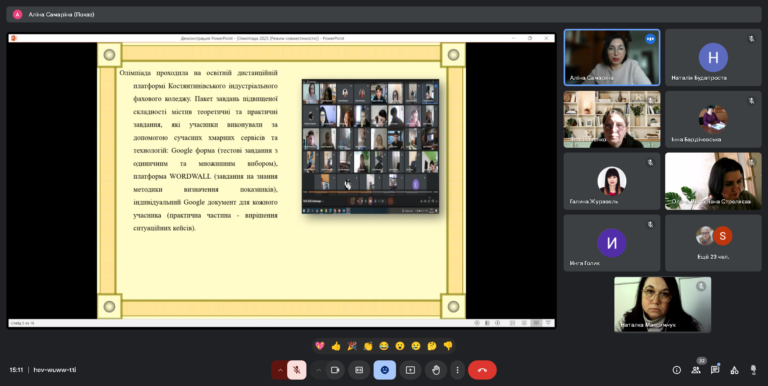This screenshot has width=768, height=386.
Task: Send the party popper reaction
Action: click(x=352, y=346)
